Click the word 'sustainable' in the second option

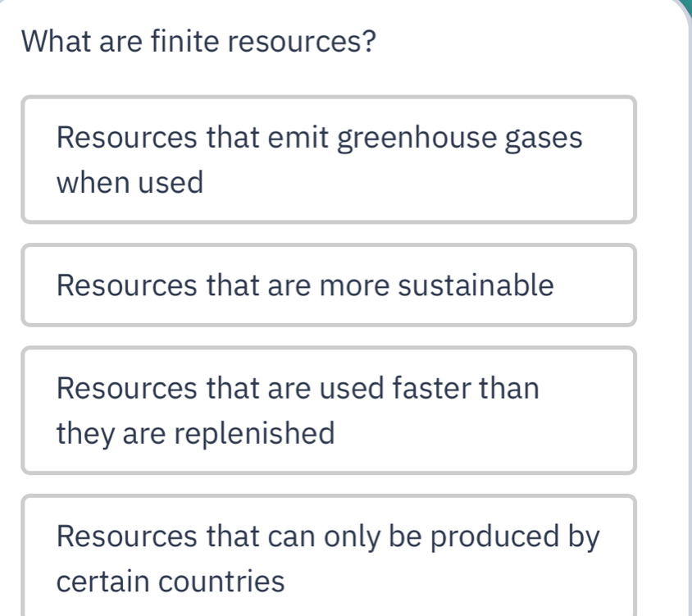(484, 286)
